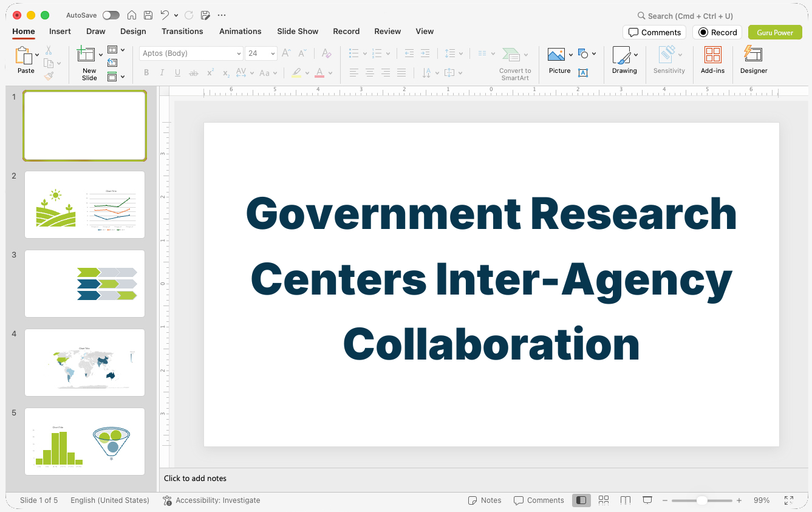This screenshot has width=812, height=512.
Task: Start Slide Show view from status bar
Action: pos(647,500)
